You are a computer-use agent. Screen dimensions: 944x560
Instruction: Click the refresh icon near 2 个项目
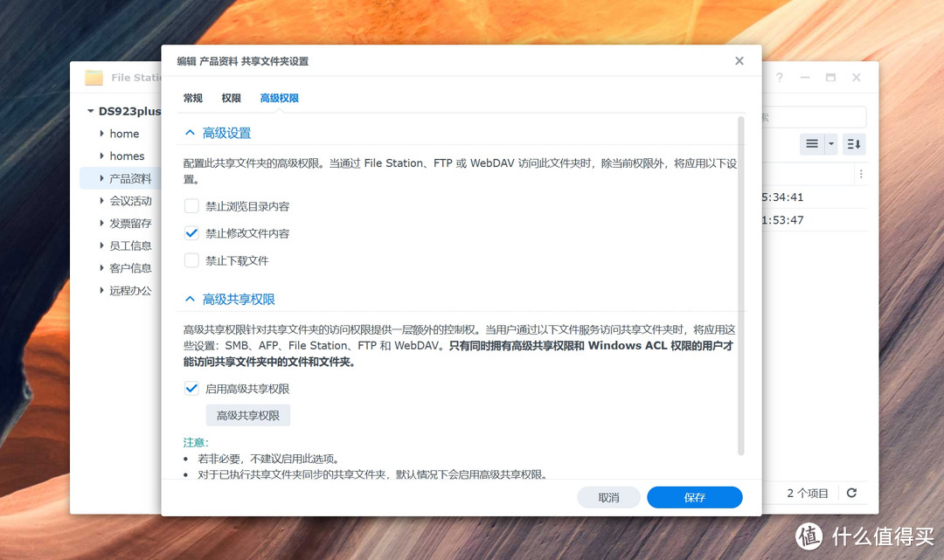pyautogui.click(x=851, y=492)
